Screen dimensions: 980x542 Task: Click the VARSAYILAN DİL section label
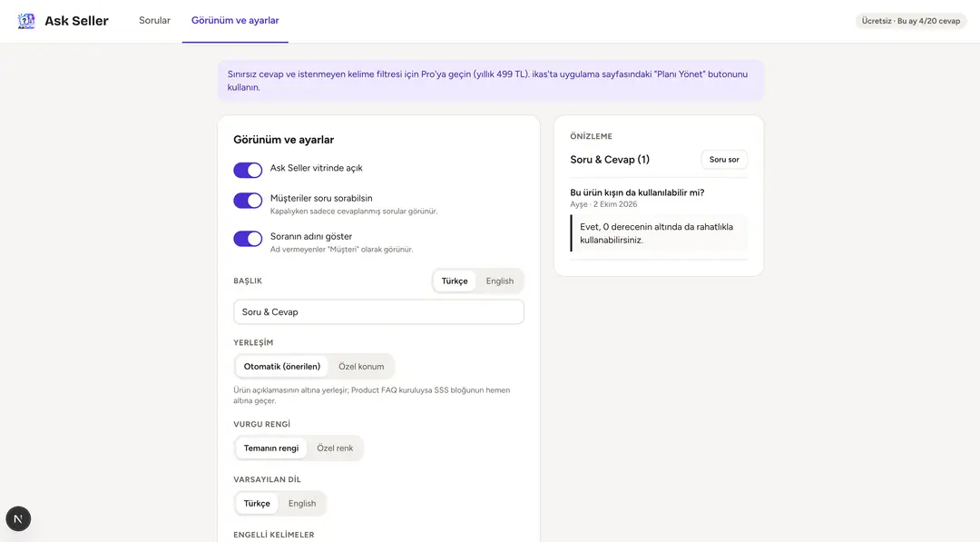click(x=267, y=479)
